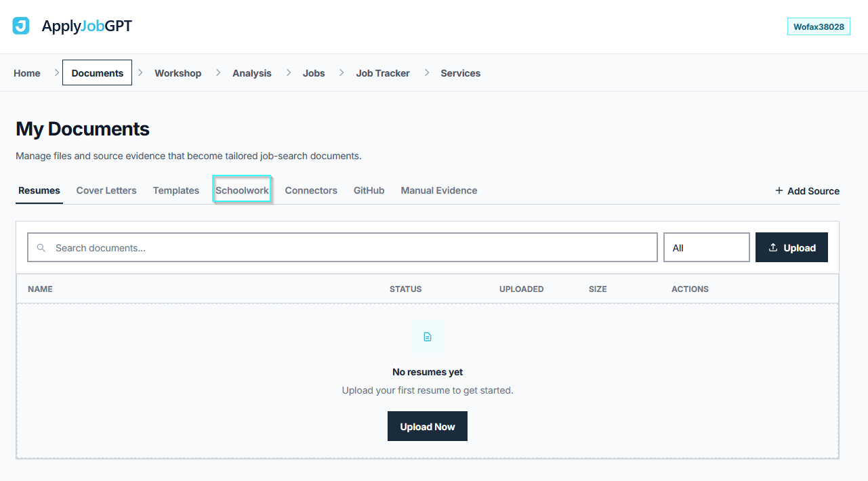Image resolution: width=868 pixels, height=481 pixels.
Task: Open the Manual Evidence tab
Action: click(x=439, y=190)
